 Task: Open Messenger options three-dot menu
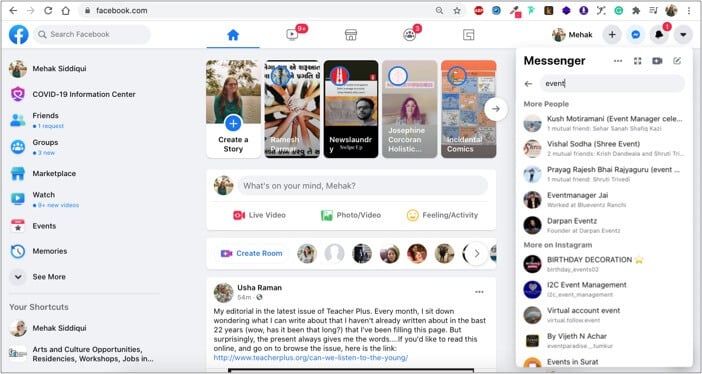click(618, 61)
